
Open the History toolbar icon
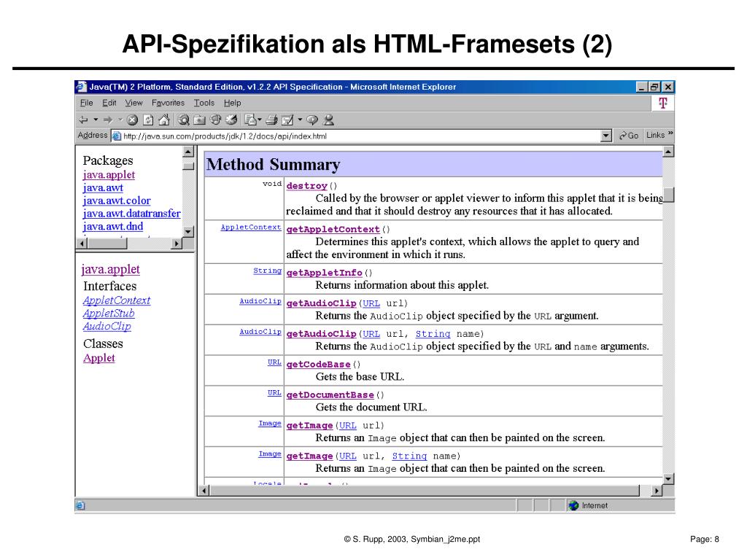click(231, 120)
